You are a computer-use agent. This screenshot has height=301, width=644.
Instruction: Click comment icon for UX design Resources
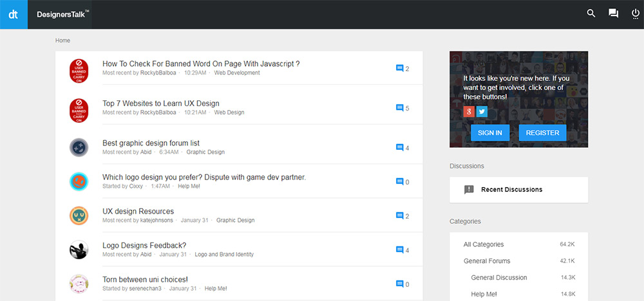(400, 215)
